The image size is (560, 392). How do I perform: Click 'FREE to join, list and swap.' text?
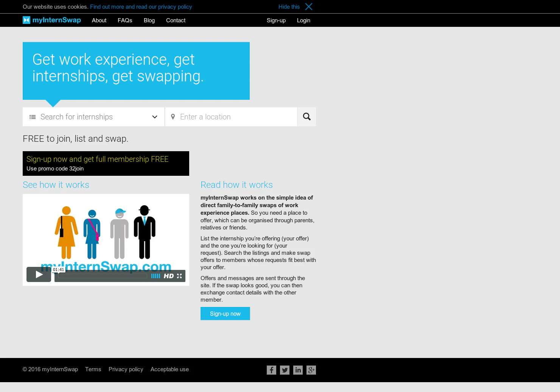75,139
